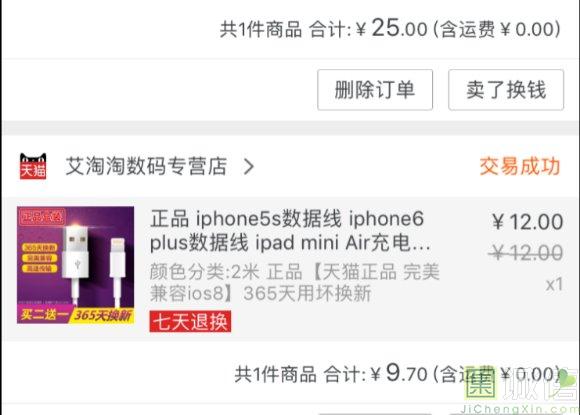This screenshot has width=580, height=415.
Task: Click the 买二送一 banner on product image
Action: 44,315
